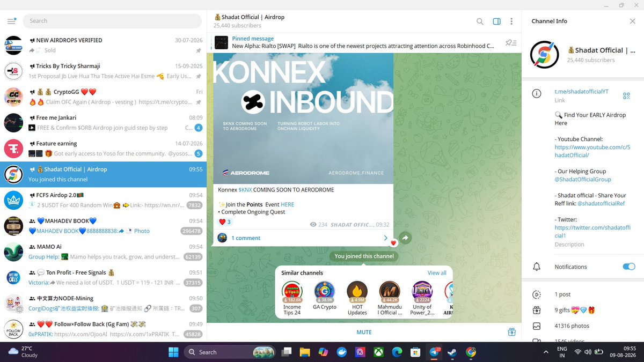Open Microsoft Store from taskbar
This screenshot has width=644, height=362.
pos(415,352)
